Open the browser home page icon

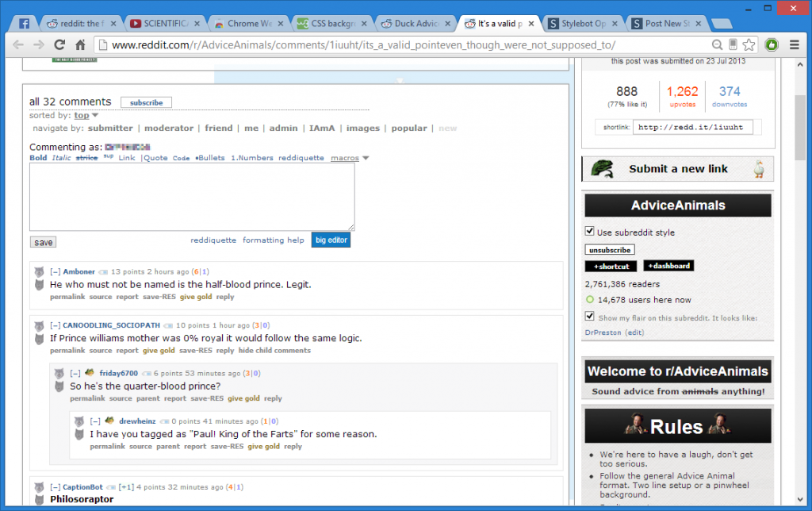[x=80, y=45]
